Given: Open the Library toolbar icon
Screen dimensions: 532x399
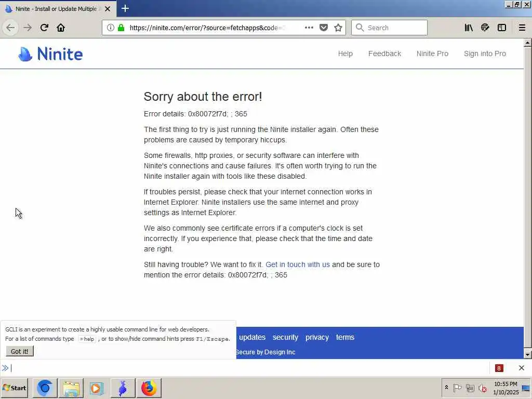Looking at the screenshot, I should pos(469,28).
